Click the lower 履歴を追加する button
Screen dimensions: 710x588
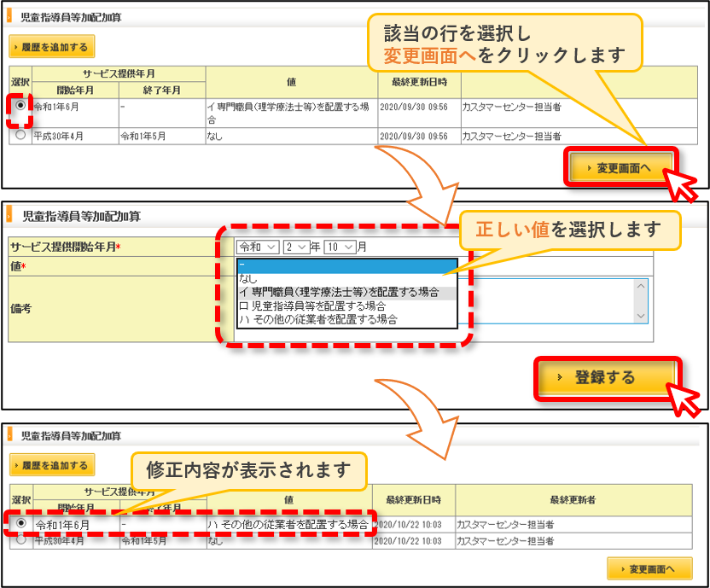[52, 465]
